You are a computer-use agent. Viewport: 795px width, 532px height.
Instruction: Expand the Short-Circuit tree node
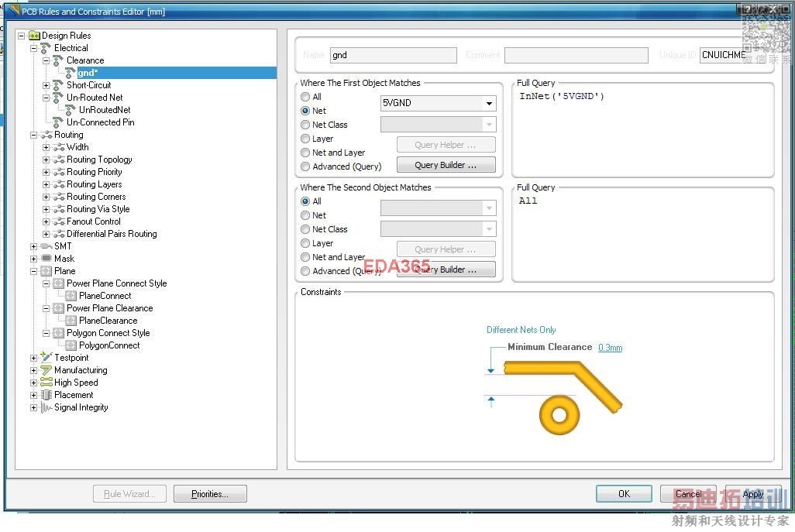[x=46, y=86]
